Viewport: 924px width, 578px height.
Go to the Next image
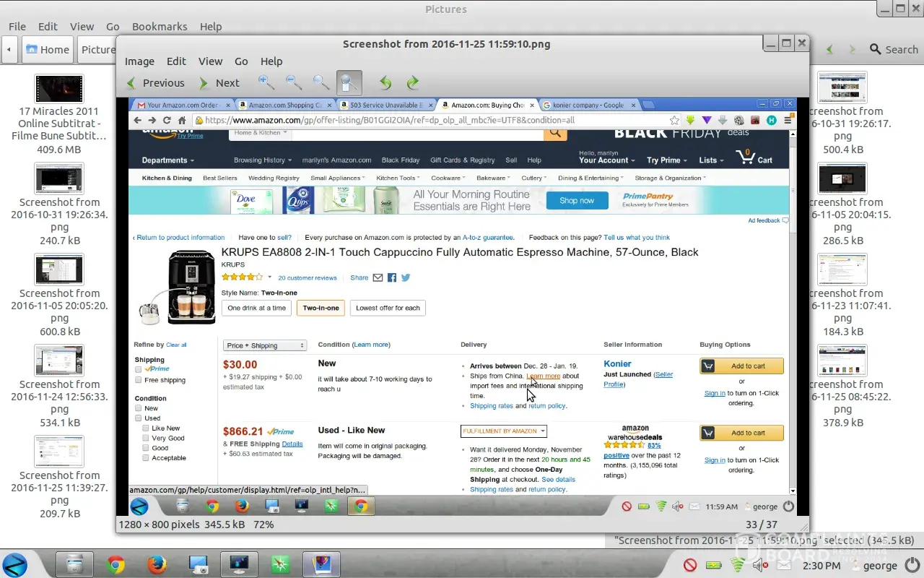tap(219, 83)
